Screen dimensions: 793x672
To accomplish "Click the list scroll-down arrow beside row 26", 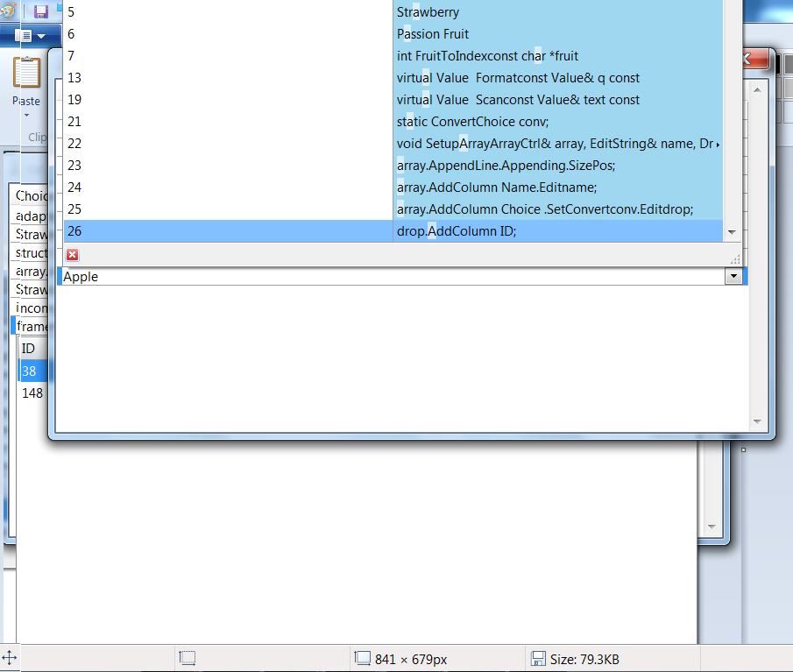I will click(x=732, y=231).
